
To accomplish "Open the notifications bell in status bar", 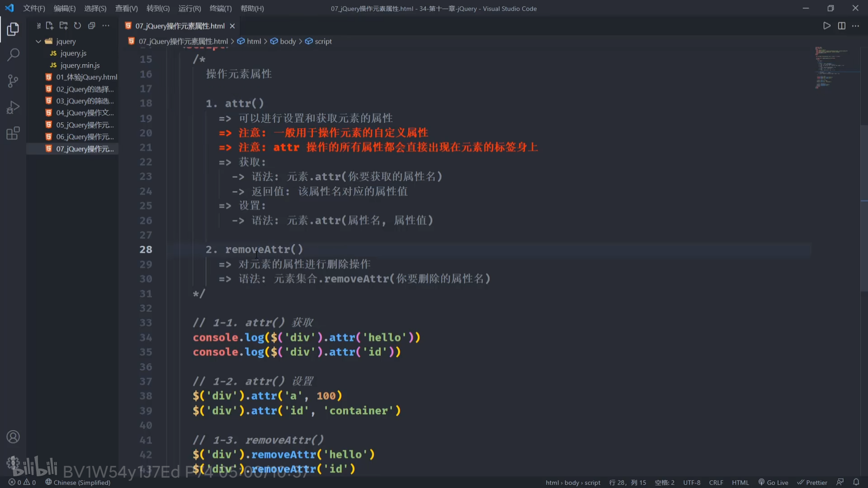I will [856, 482].
